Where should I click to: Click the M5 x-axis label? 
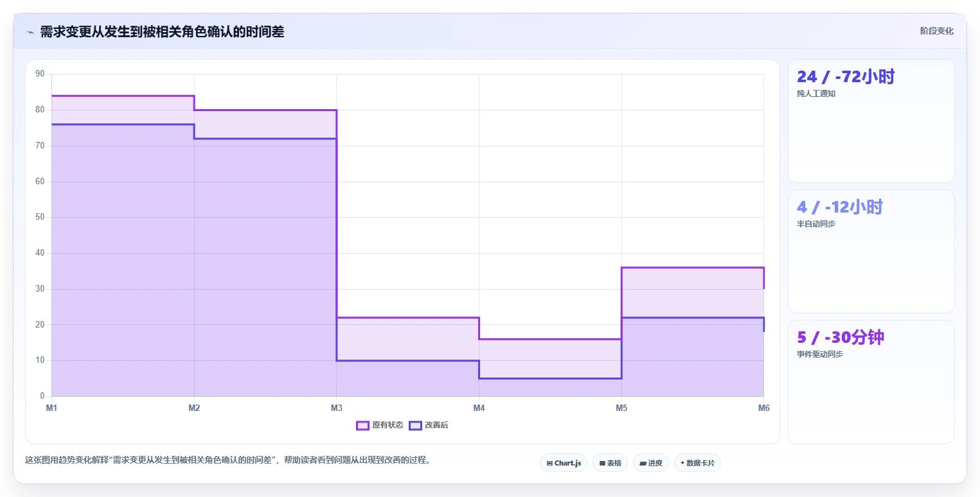coord(621,408)
